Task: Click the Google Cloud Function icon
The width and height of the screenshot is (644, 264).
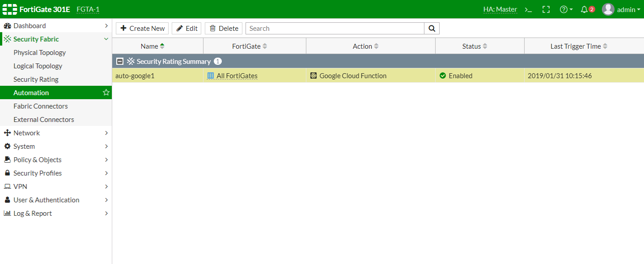Action: tap(314, 76)
